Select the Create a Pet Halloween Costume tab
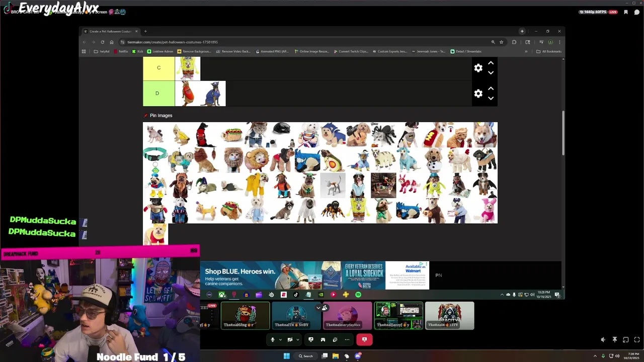644x362 pixels. click(110, 31)
